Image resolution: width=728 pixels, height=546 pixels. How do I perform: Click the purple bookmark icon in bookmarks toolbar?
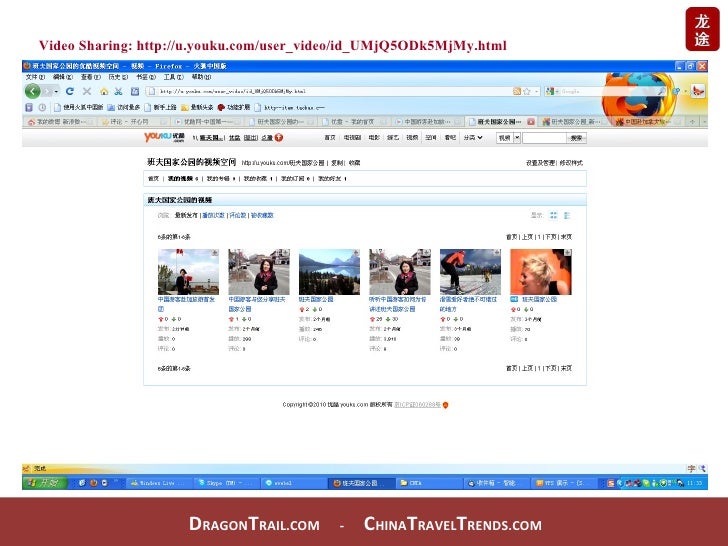(x=29, y=107)
